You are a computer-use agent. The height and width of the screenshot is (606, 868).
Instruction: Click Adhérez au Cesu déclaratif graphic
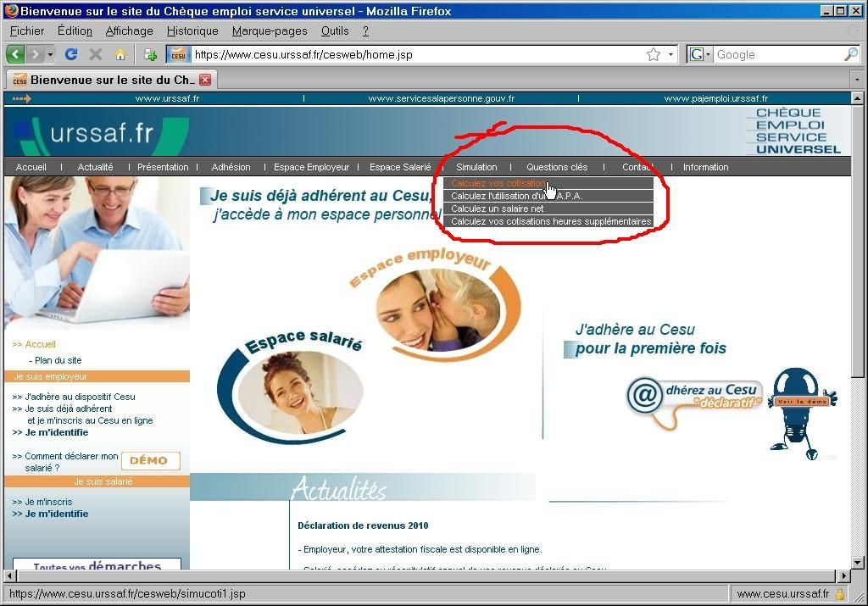pyautogui.click(x=695, y=403)
